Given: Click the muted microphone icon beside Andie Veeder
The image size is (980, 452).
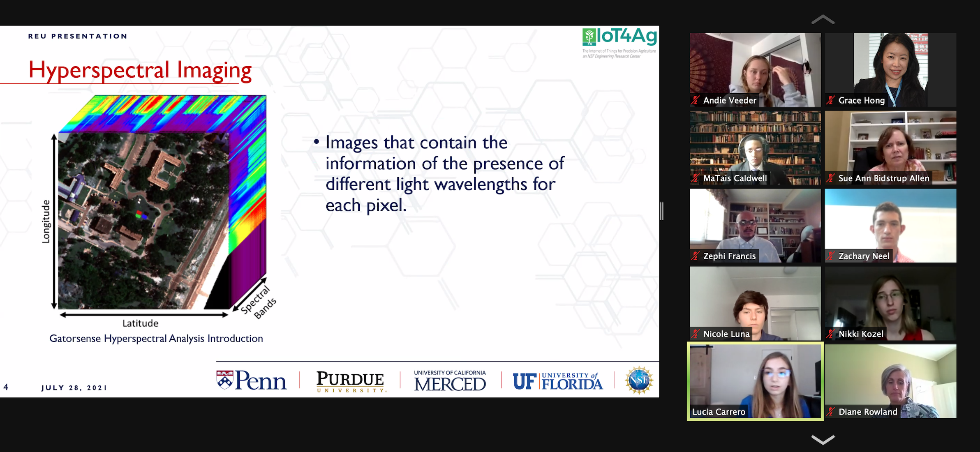Looking at the screenshot, I should pos(696,100).
